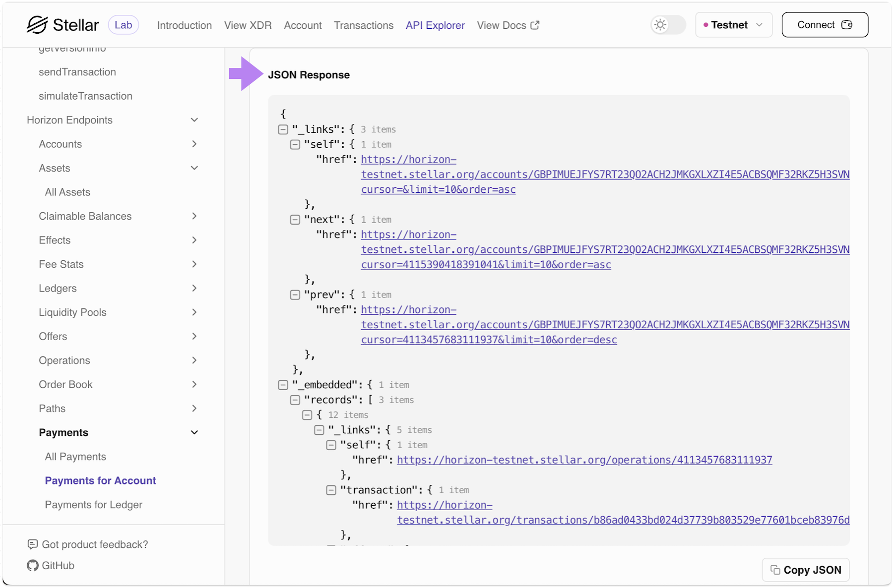Click the Ledgers sidebar label
The image size is (893, 588).
coord(58,288)
